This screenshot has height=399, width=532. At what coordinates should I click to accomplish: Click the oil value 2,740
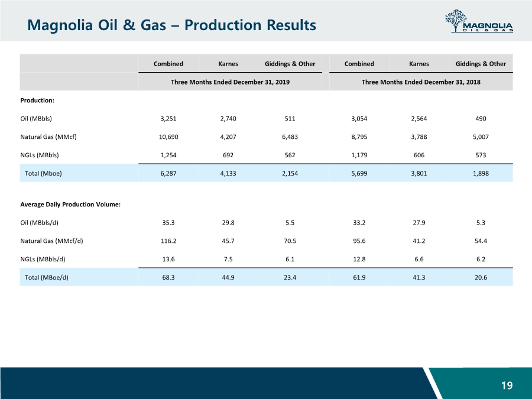click(x=228, y=119)
